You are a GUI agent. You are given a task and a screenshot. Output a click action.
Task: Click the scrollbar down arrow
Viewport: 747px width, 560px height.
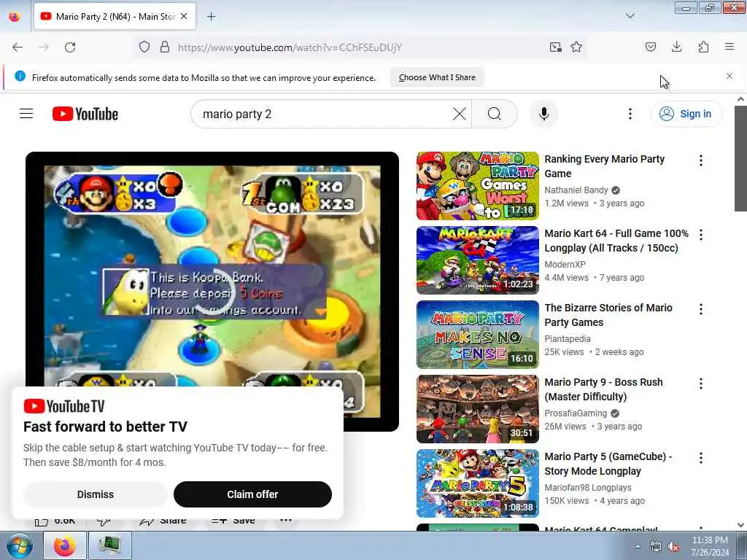point(740,525)
